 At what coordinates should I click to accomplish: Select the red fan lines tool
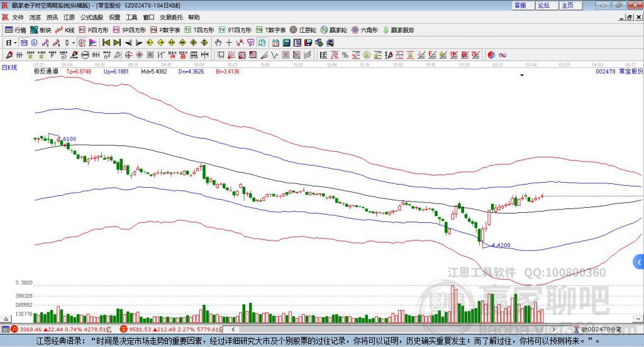click(231, 55)
